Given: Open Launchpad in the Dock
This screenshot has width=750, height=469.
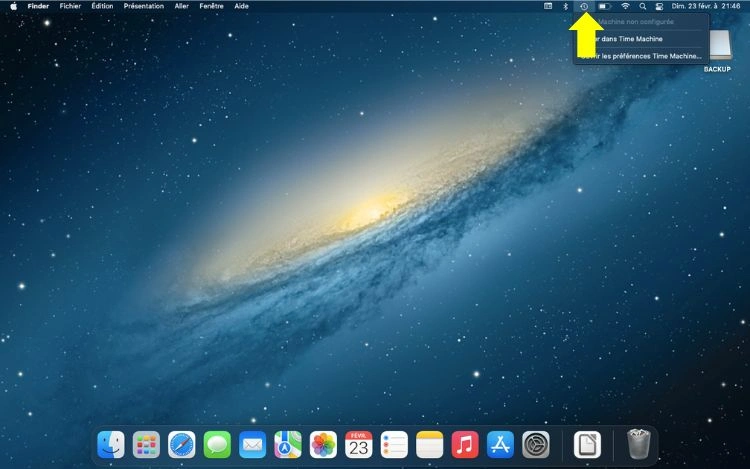Looking at the screenshot, I should (x=146, y=444).
